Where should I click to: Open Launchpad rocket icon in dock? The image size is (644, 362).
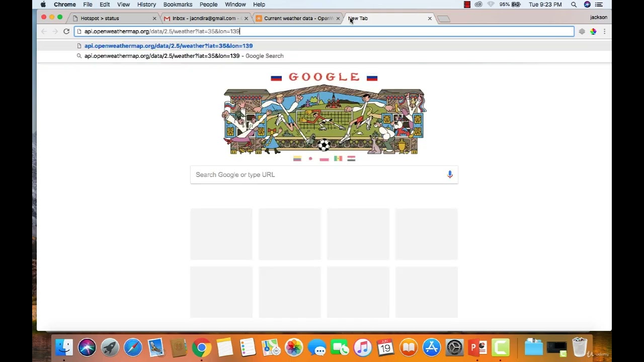(x=110, y=347)
